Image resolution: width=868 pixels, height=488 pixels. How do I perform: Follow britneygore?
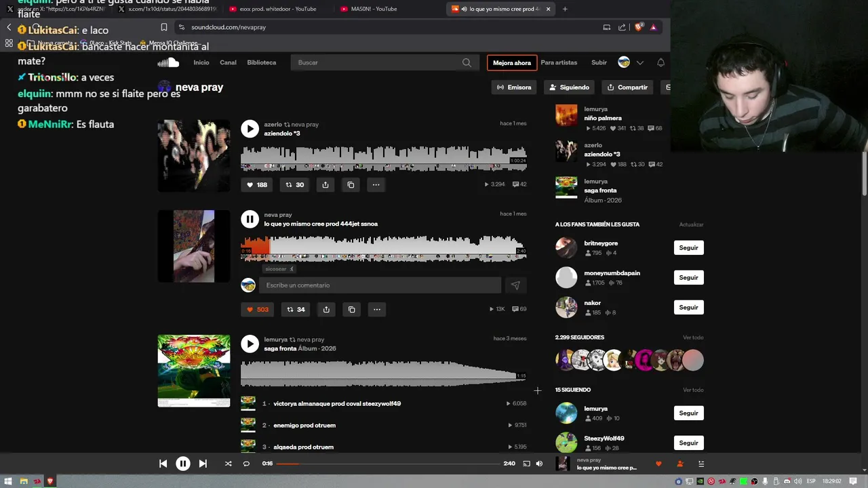pyautogui.click(x=688, y=247)
